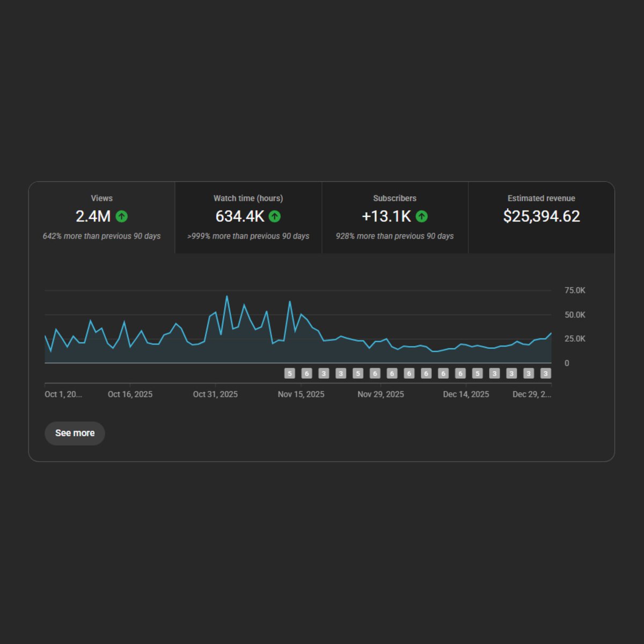Open the leftmost video marker labeled 5
This screenshot has height=644, width=644.
(x=290, y=374)
